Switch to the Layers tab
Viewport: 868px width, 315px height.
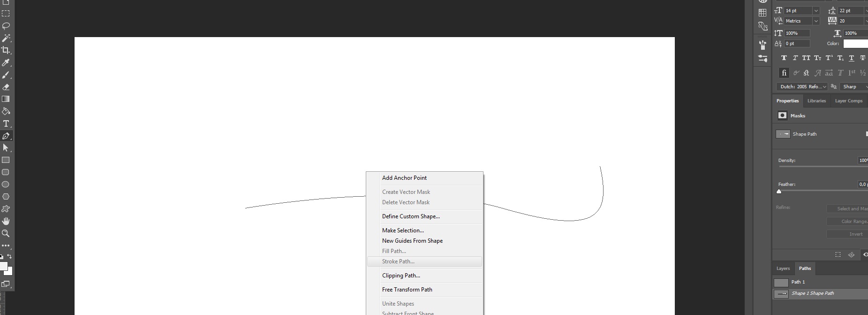(x=783, y=269)
